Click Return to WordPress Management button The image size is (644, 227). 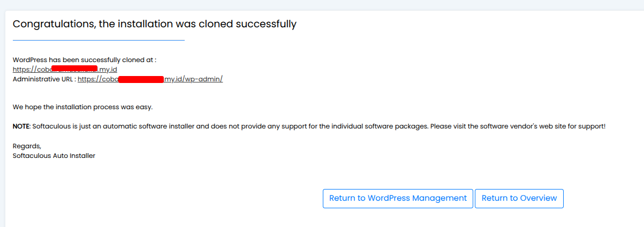coord(398,198)
